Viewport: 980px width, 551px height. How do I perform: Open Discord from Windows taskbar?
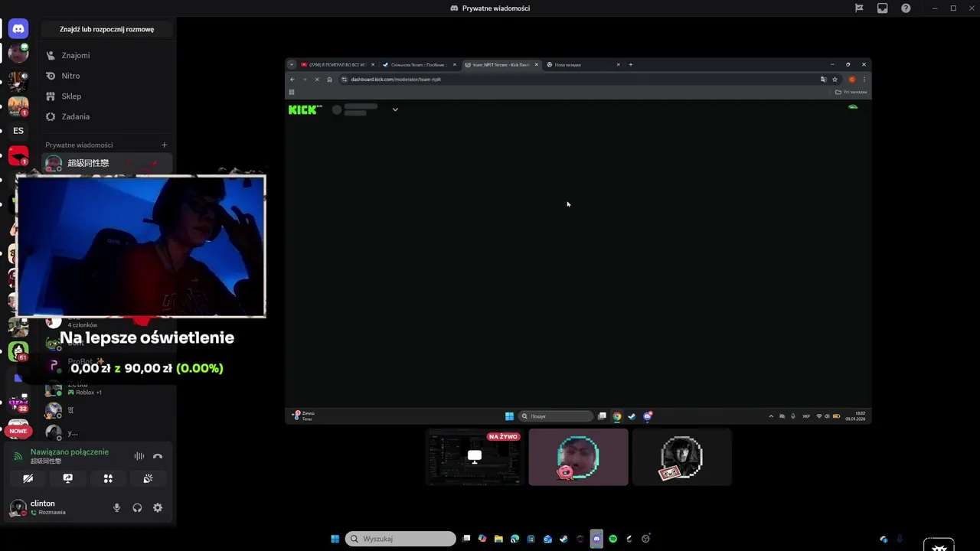(x=596, y=539)
